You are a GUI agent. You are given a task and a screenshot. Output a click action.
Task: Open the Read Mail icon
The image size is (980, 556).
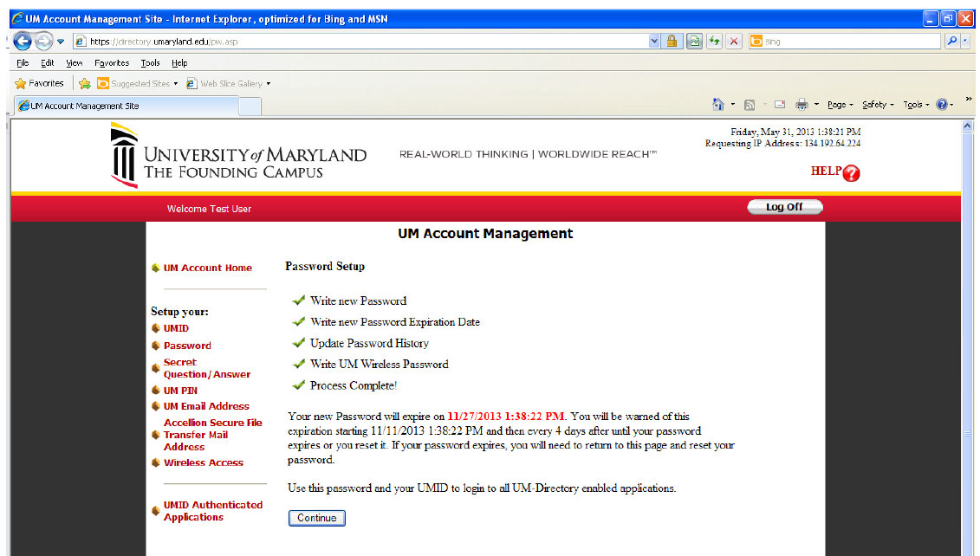[x=780, y=105]
